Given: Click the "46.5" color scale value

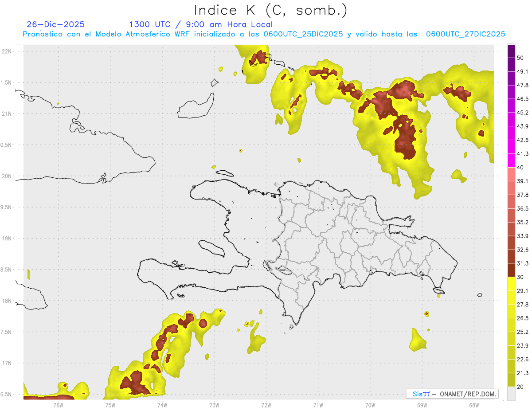Looking at the screenshot, I should [x=523, y=99].
